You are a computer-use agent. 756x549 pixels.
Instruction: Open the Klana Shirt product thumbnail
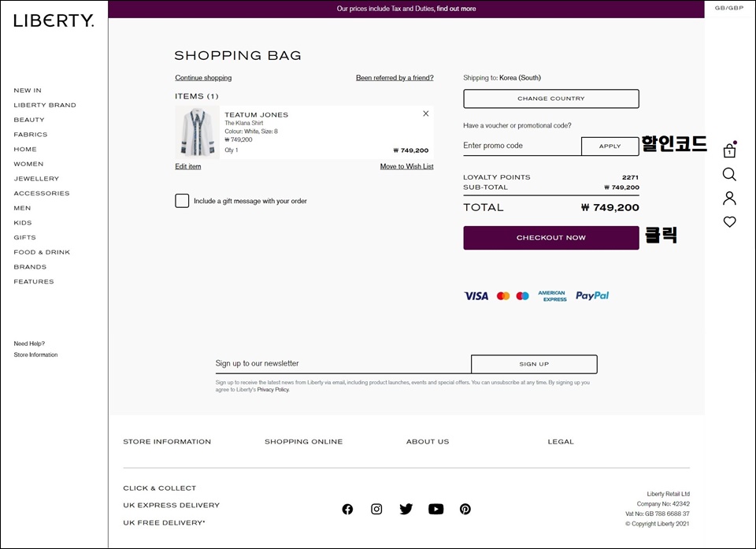[x=197, y=132]
